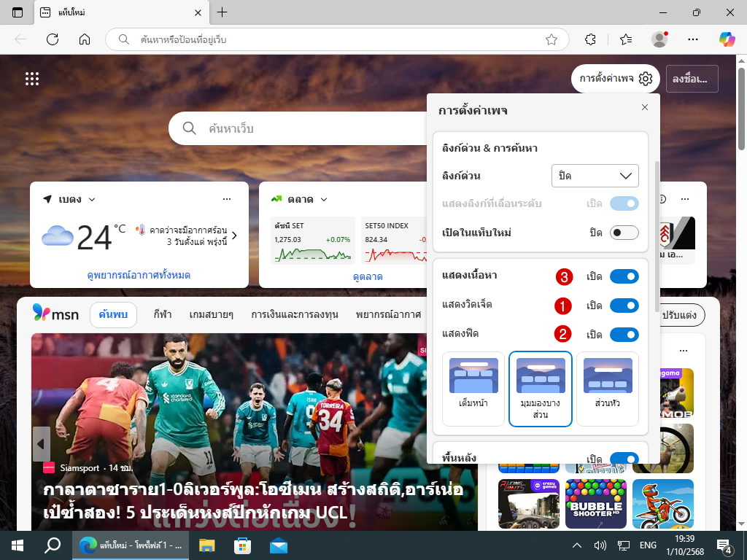This screenshot has width=747, height=560.
Task: Go to the Home page icon
Action: tap(85, 39)
